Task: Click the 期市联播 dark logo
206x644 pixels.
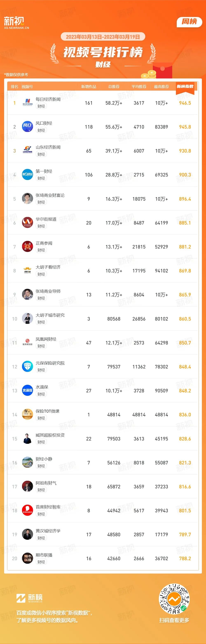Action: pos(27,558)
